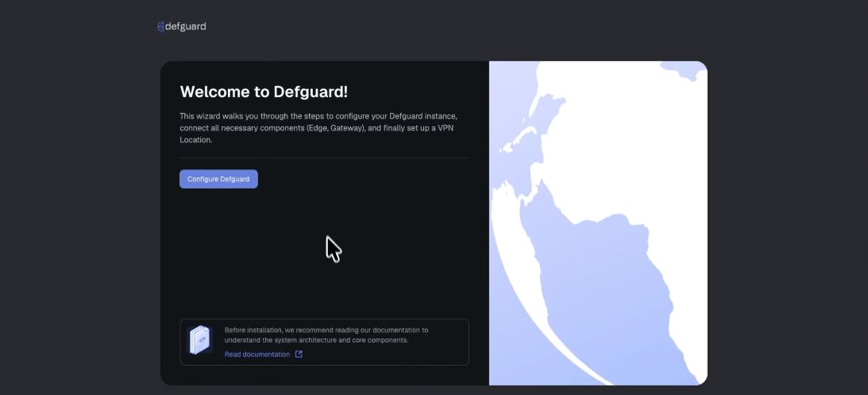Click the Defguard shield logo icon
The image size is (868, 395).
[x=160, y=26]
